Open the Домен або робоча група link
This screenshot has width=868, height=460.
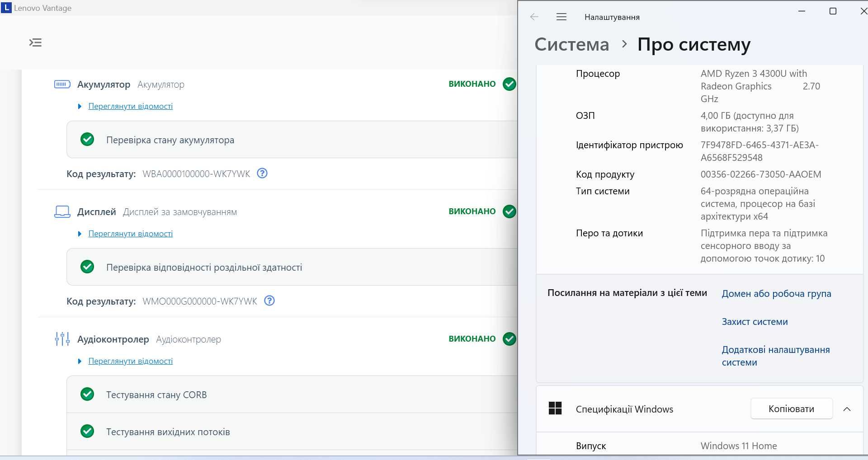point(776,294)
